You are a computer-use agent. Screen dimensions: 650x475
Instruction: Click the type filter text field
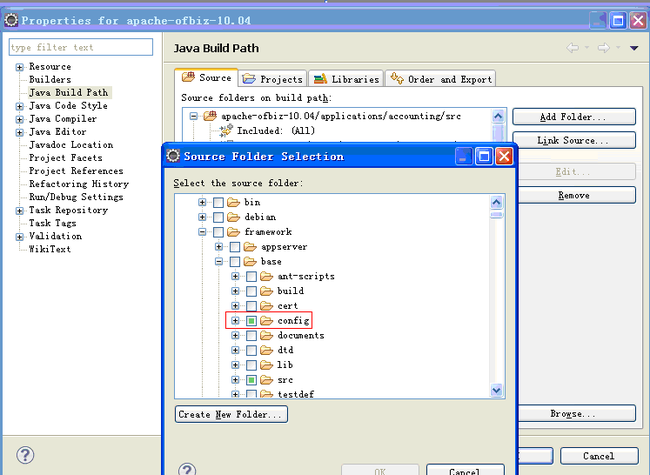click(81, 47)
